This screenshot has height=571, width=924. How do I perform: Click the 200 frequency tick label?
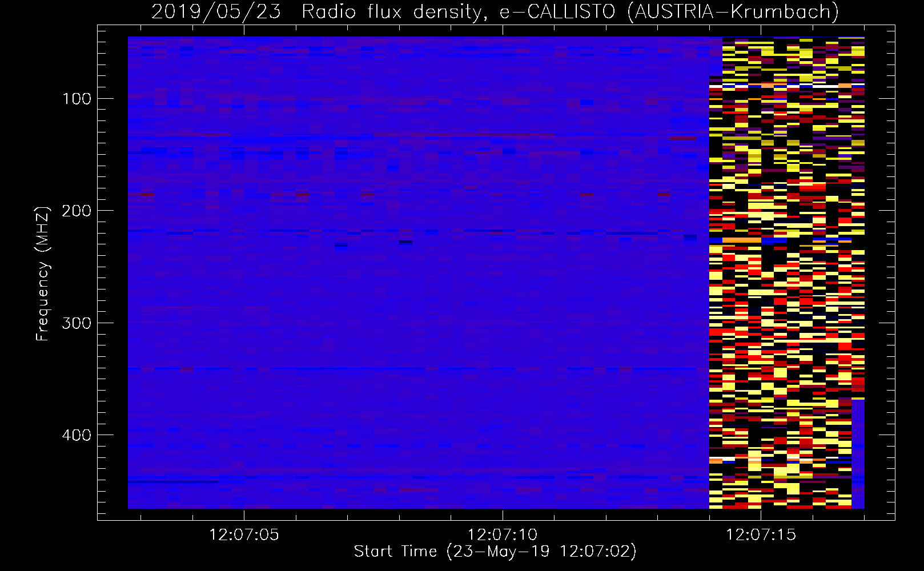click(77, 211)
